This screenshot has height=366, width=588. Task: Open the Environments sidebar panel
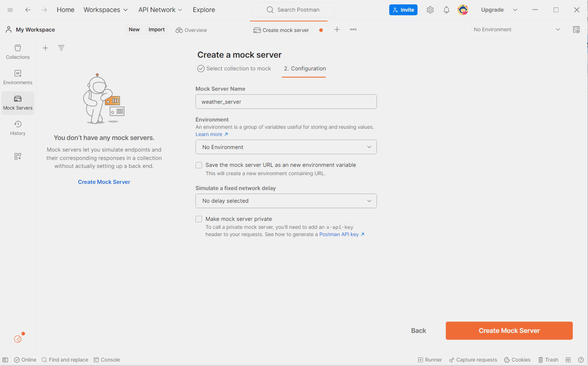click(x=18, y=77)
